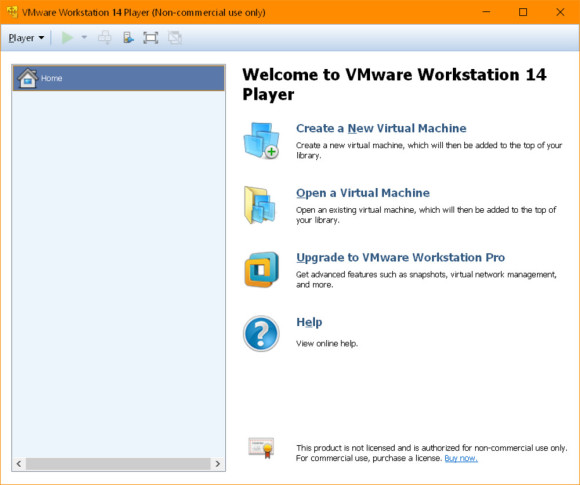The image size is (580, 485).
Task: Click the library scrollbar right arrow
Action: (x=218, y=464)
